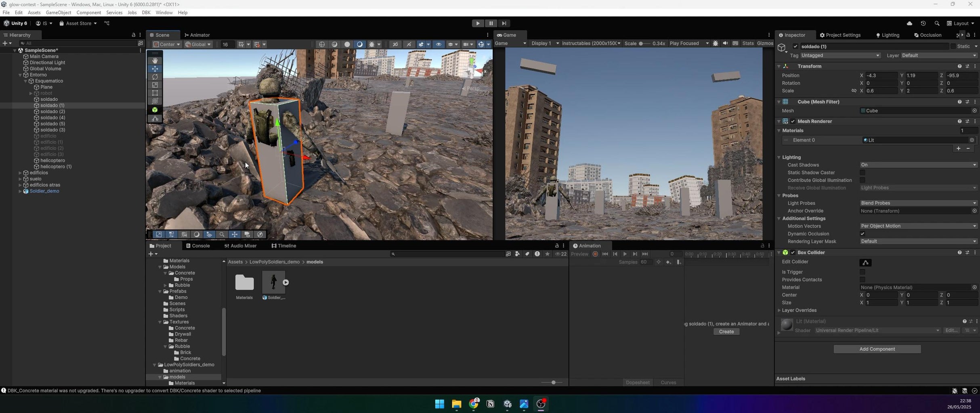Open the Component menu
The image size is (980, 413).
(89, 13)
